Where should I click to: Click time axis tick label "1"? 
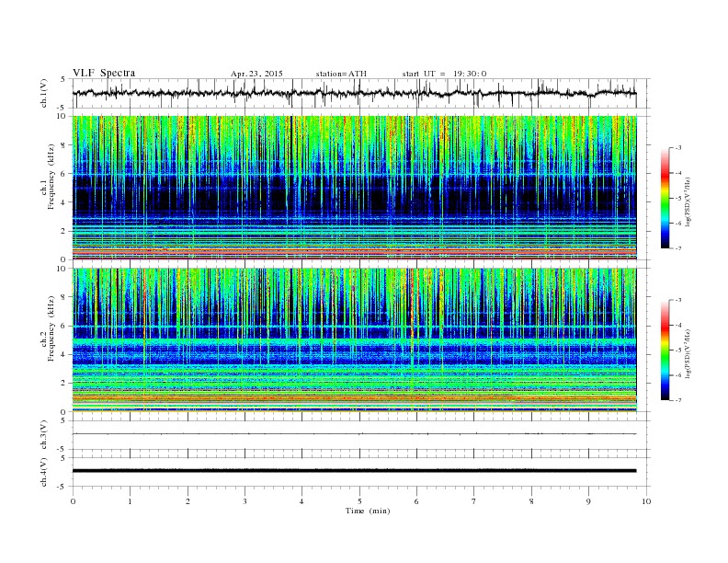(130, 501)
